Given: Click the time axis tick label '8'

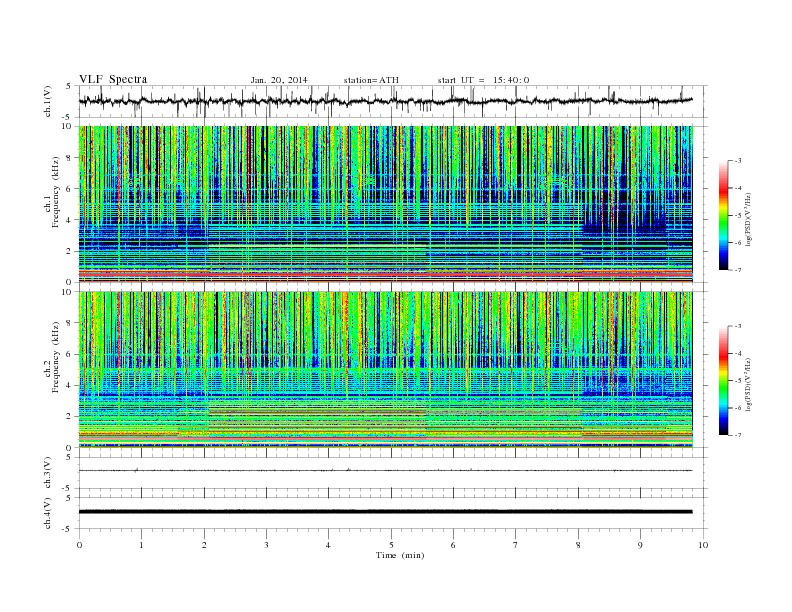Looking at the screenshot, I should [x=578, y=545].
